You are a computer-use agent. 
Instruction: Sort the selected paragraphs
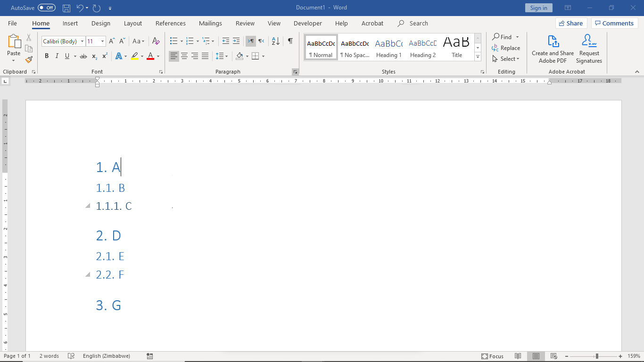click(276, 41)
